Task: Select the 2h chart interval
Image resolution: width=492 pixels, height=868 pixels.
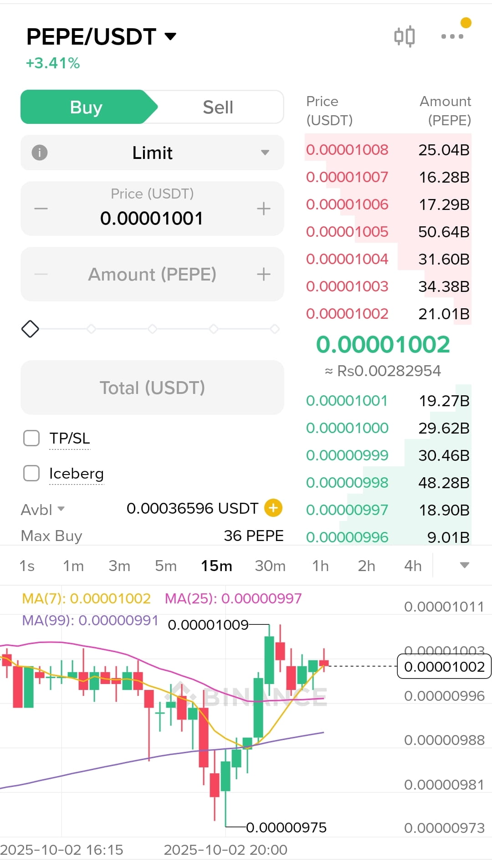Action: [x=366, y=566]
